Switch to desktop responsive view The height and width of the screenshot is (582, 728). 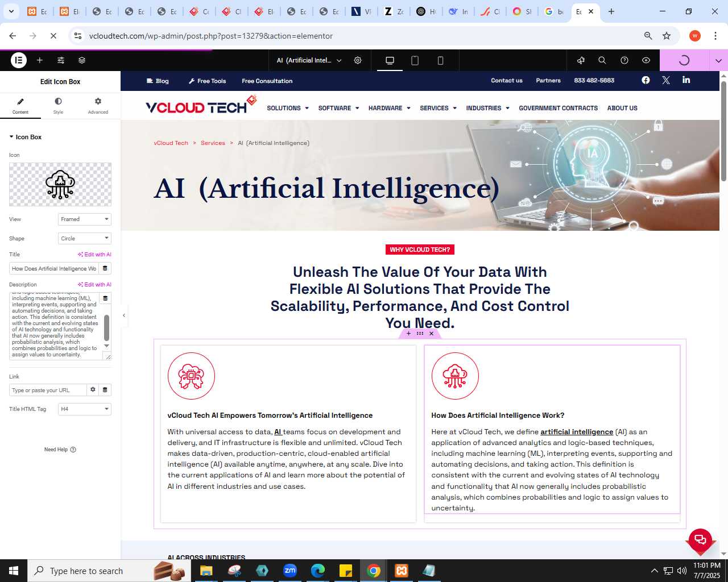coord(390,60)
